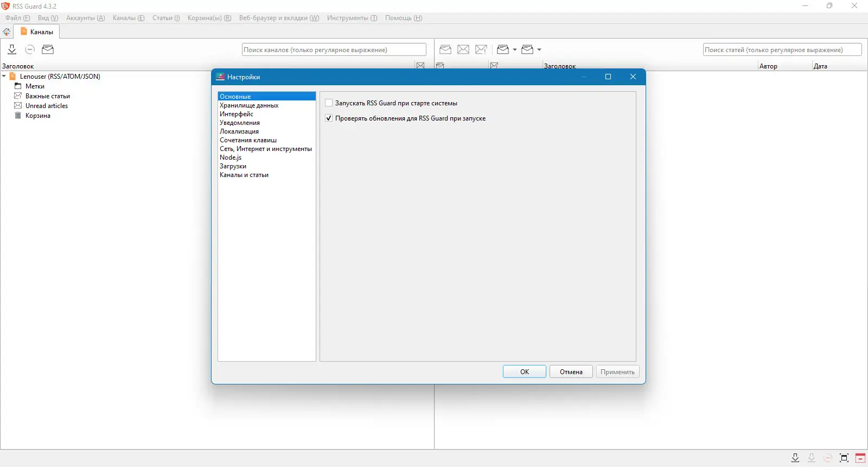Click the envelope with exclamation mark icon

coord(481,49)
